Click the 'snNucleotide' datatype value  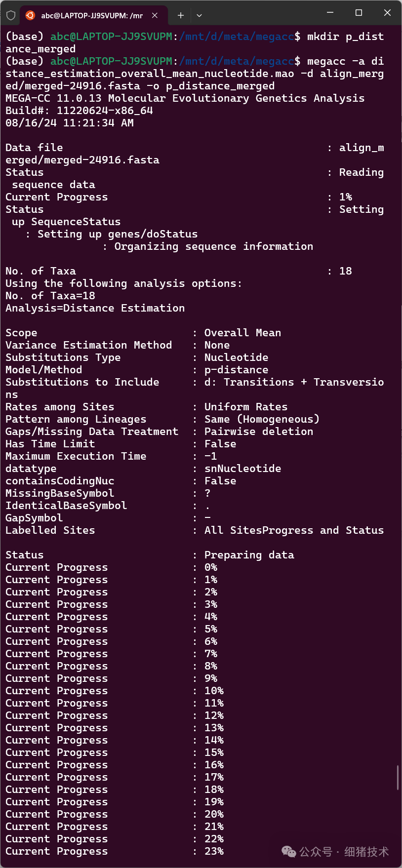click(242, 469)
